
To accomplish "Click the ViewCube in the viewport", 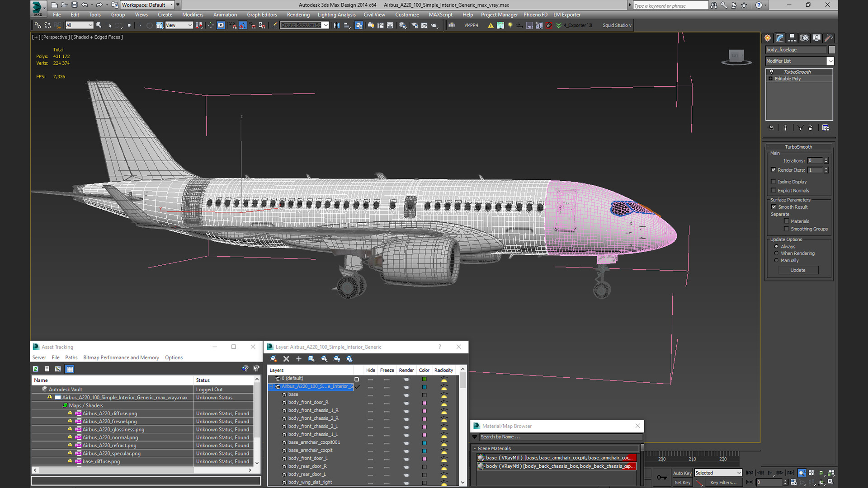I will coord(736,56).
